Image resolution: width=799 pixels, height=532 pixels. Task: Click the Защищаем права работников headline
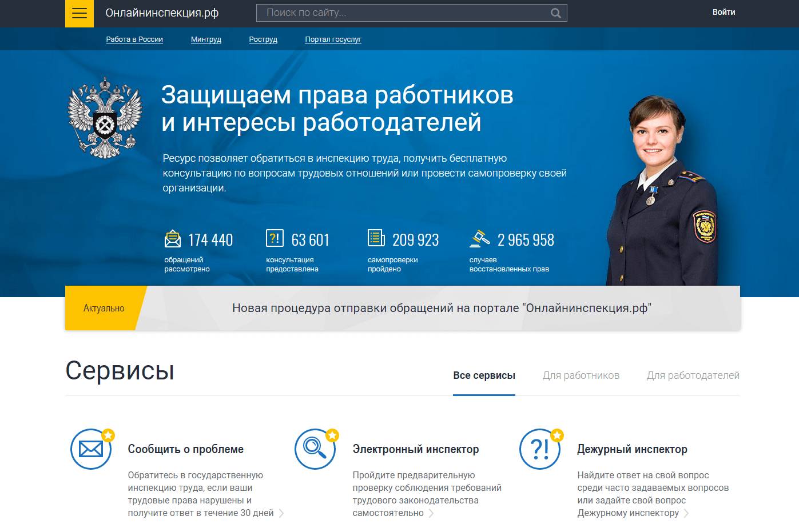pos(337,109)
